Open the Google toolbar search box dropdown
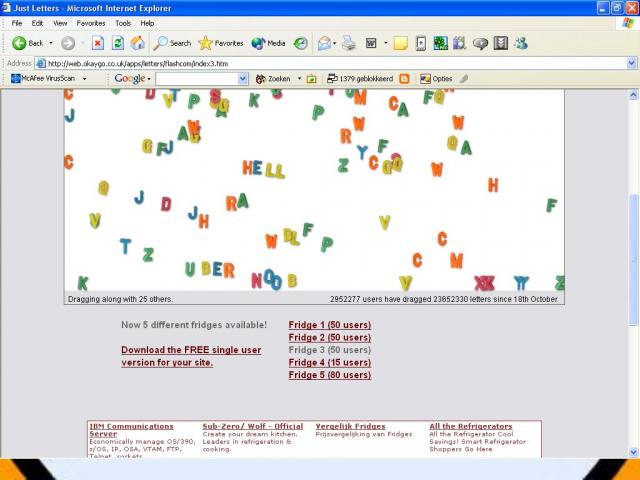The image size is (640, 480). point(243,78)
